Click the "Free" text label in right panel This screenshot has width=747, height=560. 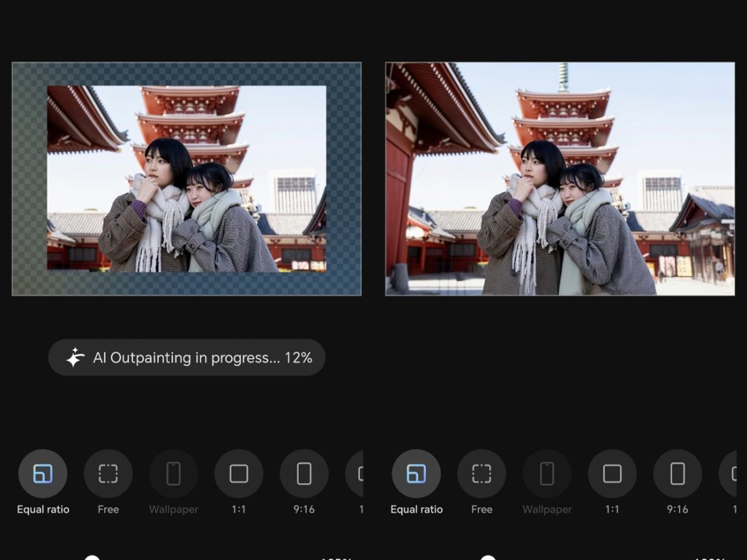click(x=481, y=510)
